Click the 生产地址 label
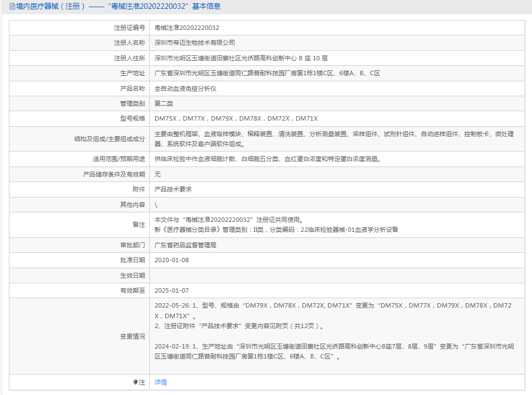 pyautogui.click(x=133, y=73)
